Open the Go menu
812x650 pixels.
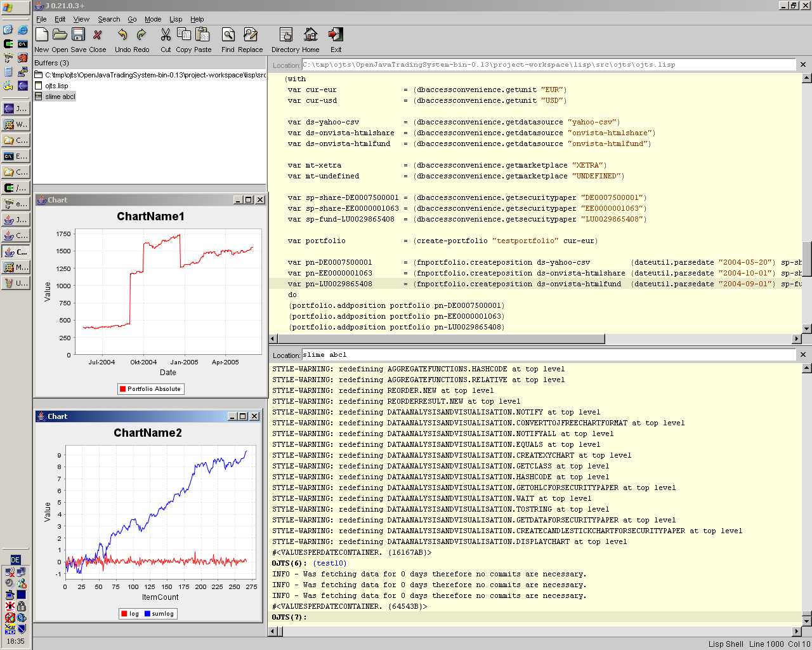point(132,19)
